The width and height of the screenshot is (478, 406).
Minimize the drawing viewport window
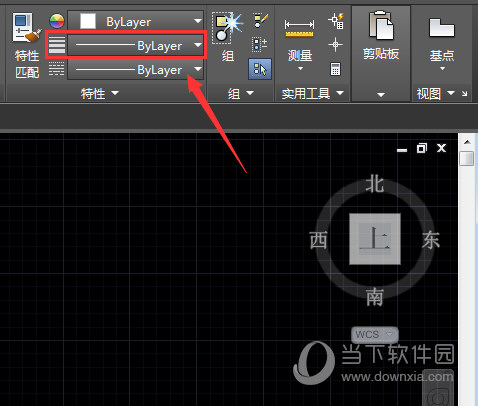click(x=402, y=150)
